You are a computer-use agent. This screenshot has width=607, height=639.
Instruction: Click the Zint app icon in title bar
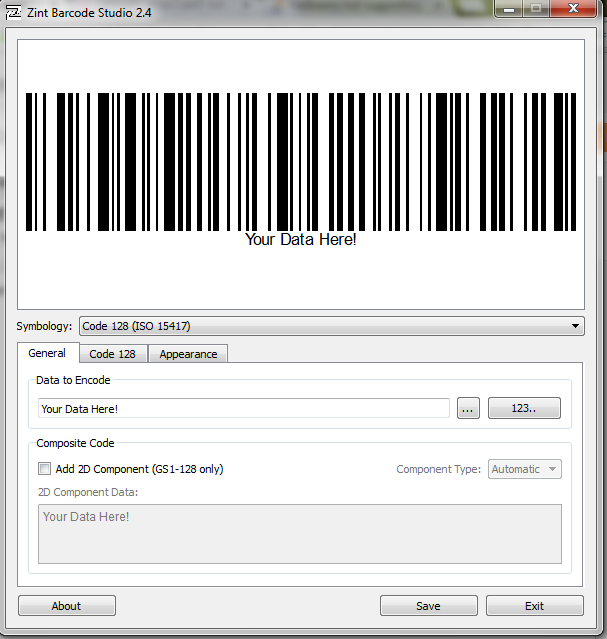pyautogui.click(x=13, y=12)
